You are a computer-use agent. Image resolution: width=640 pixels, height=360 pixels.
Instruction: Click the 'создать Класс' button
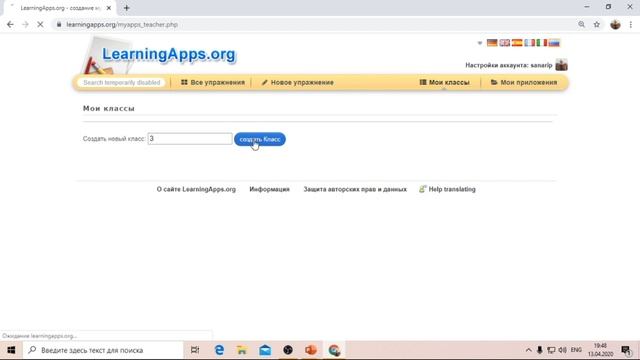(260, 139)
